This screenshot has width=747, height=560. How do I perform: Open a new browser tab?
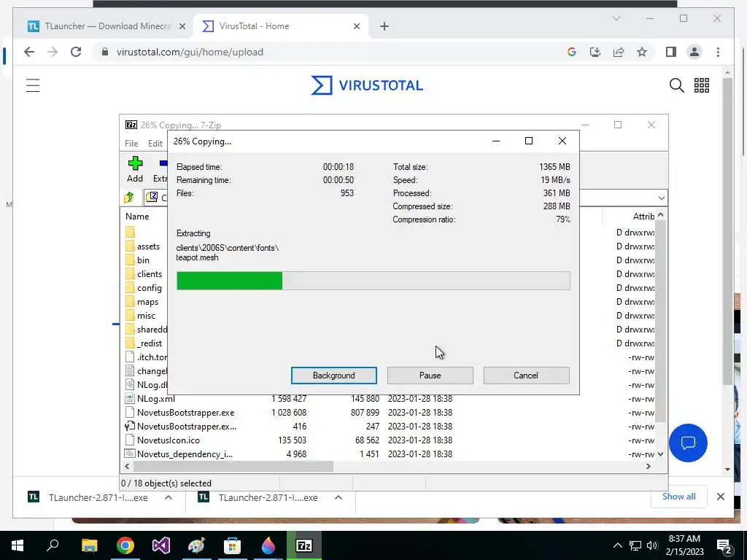tap(384, 26)
